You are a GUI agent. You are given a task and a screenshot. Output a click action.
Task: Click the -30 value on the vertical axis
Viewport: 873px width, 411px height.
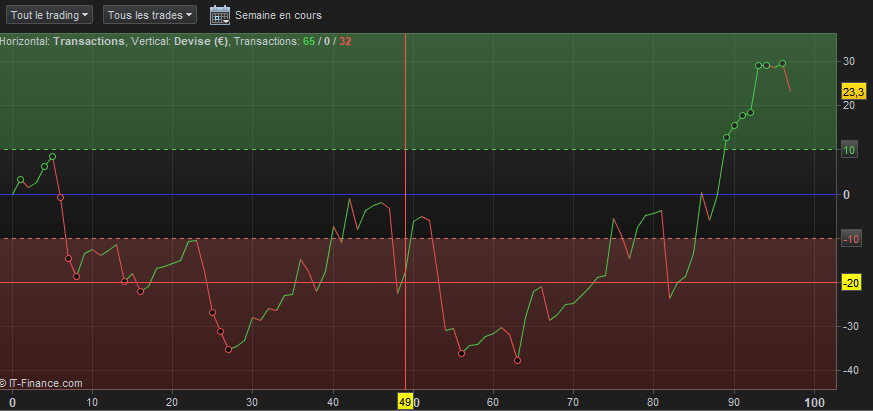(x=851, y=326)
